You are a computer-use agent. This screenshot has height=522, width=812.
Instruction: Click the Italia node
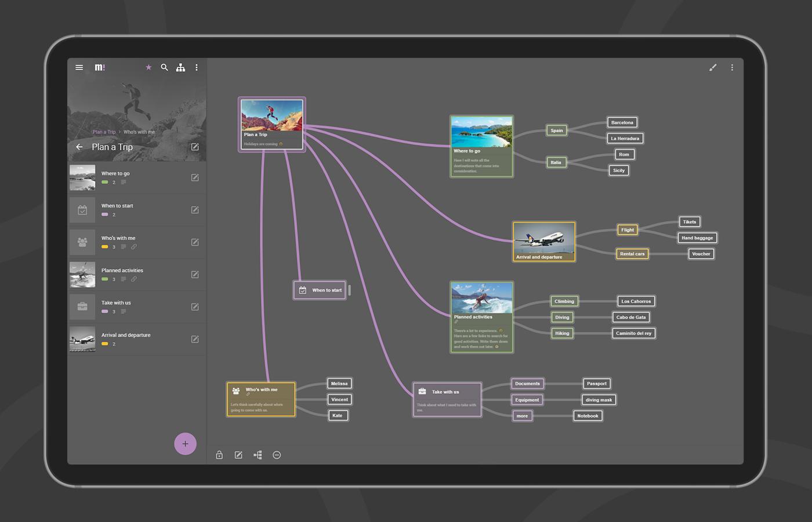[x=556, y=162]
